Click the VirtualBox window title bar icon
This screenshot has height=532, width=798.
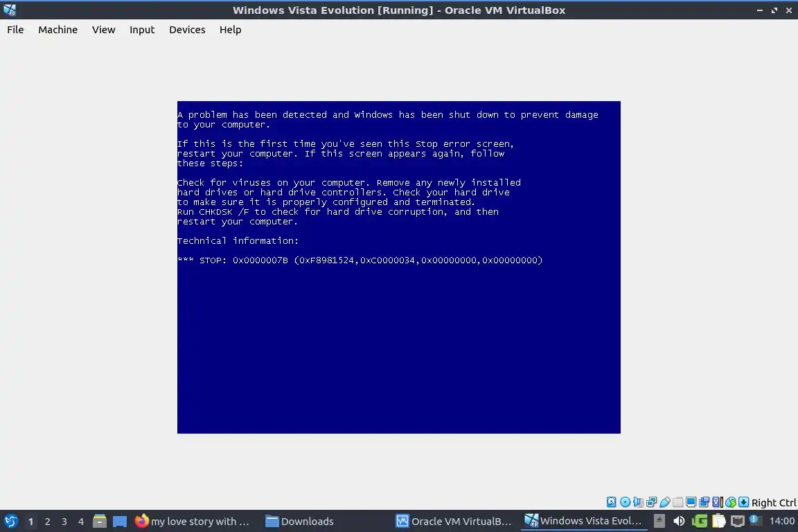point(10,10)
